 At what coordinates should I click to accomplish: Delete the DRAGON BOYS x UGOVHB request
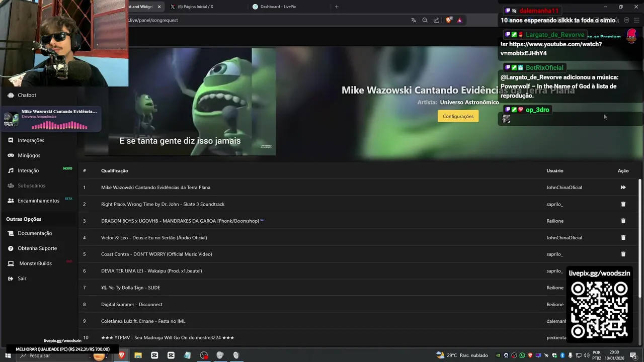pyautogui.click(x=623, y=221)
